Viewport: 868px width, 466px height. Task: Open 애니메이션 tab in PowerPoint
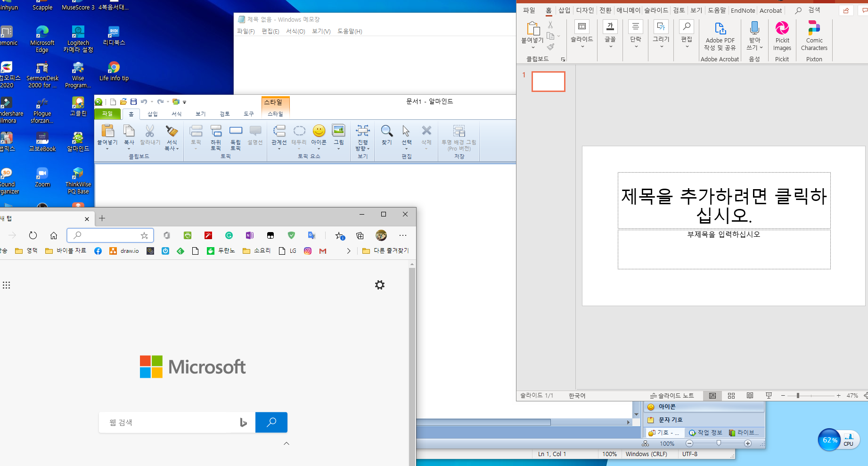629,10
